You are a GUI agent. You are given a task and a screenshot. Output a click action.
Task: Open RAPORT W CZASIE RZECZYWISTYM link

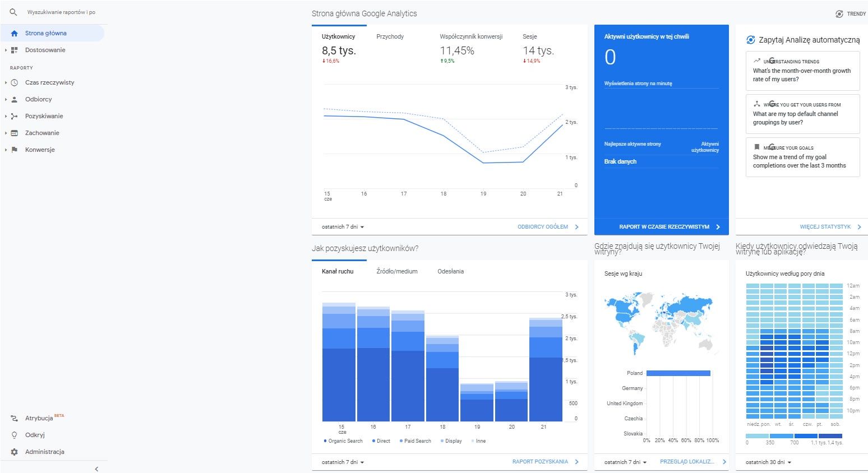tap(664, 227)
